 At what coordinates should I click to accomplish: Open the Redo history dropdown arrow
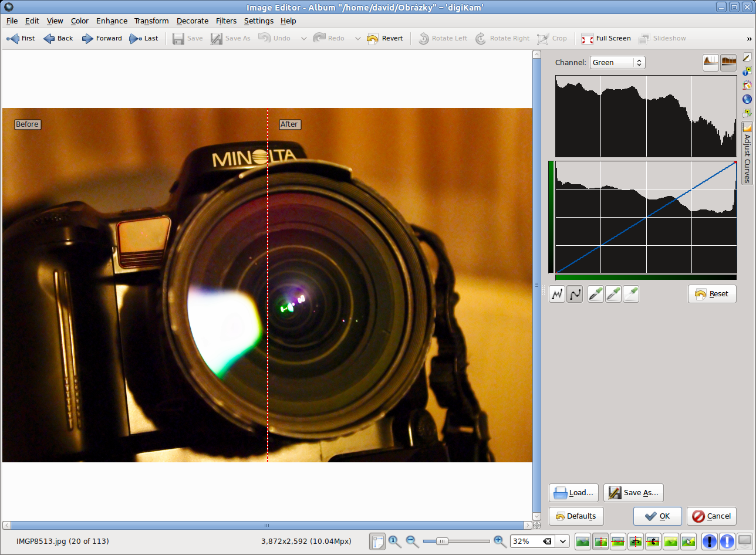pyautogui.click(x=357, y=39)
